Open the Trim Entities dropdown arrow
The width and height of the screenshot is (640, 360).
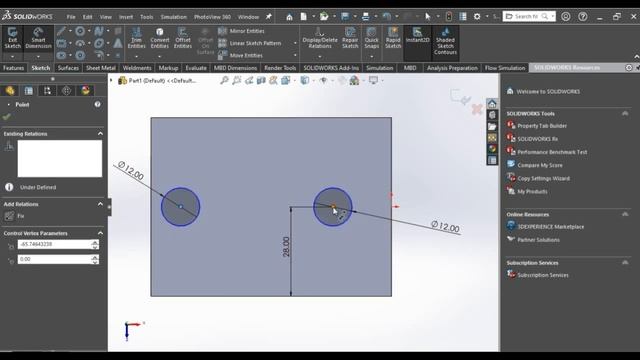tap(136, 57)
